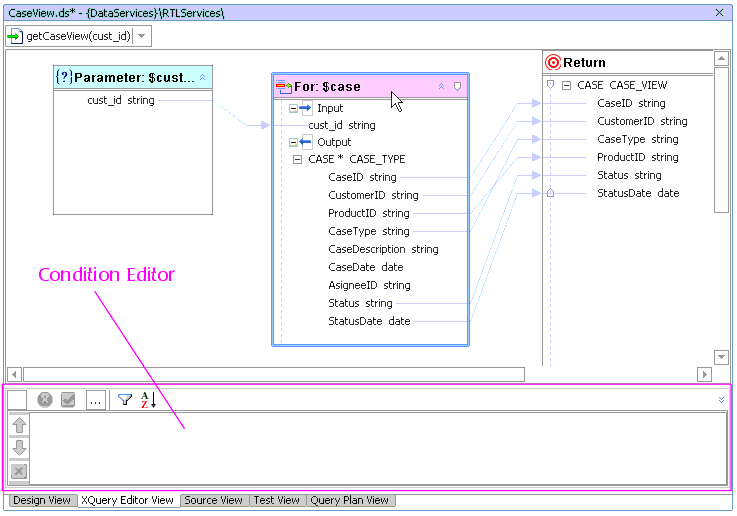Click the A-Z sort icon
Screen dimensions: 737x516
(x=148, y=400)
